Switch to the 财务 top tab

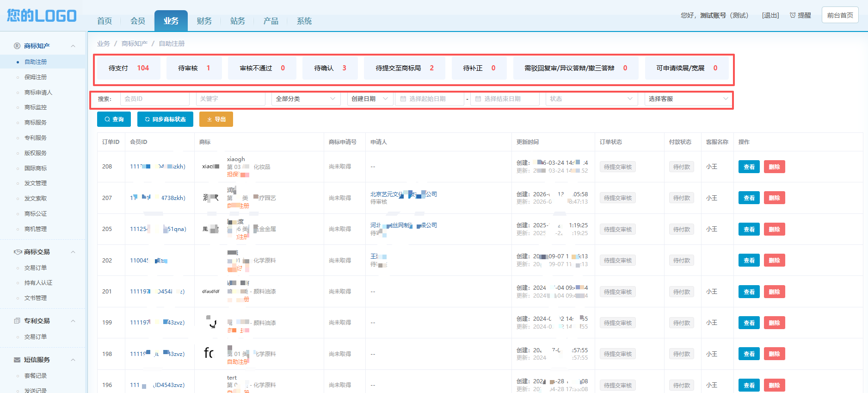coord(204,21)
